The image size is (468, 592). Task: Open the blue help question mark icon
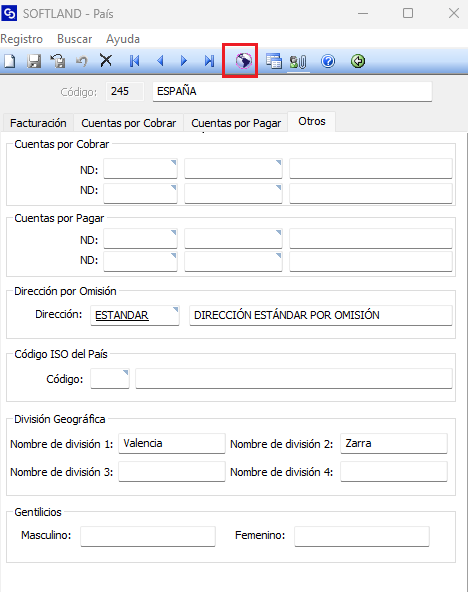point(328,61)
